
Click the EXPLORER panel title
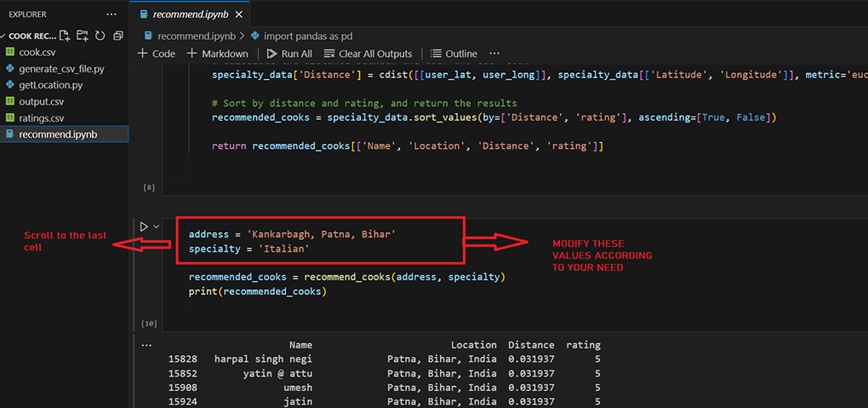[x=27, y=14]
